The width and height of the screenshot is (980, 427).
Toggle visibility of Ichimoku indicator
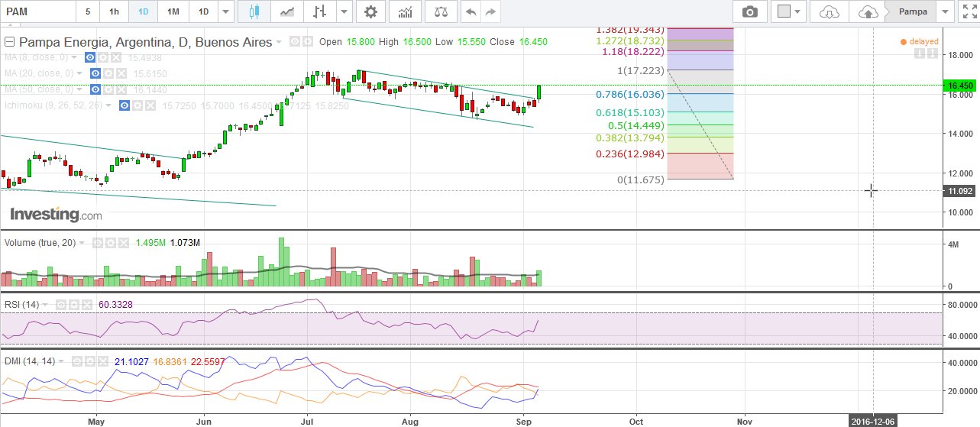coord(124,105)
